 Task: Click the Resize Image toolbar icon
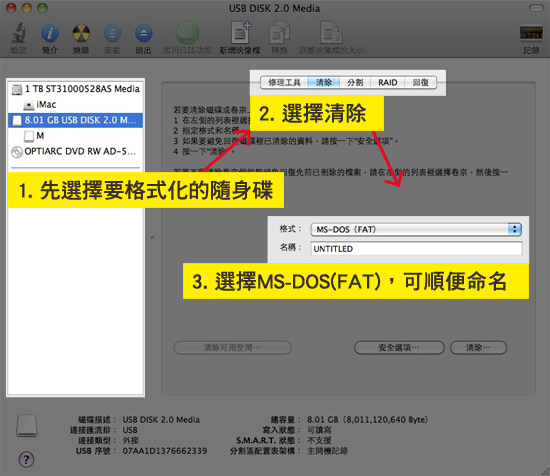[331, 32]
